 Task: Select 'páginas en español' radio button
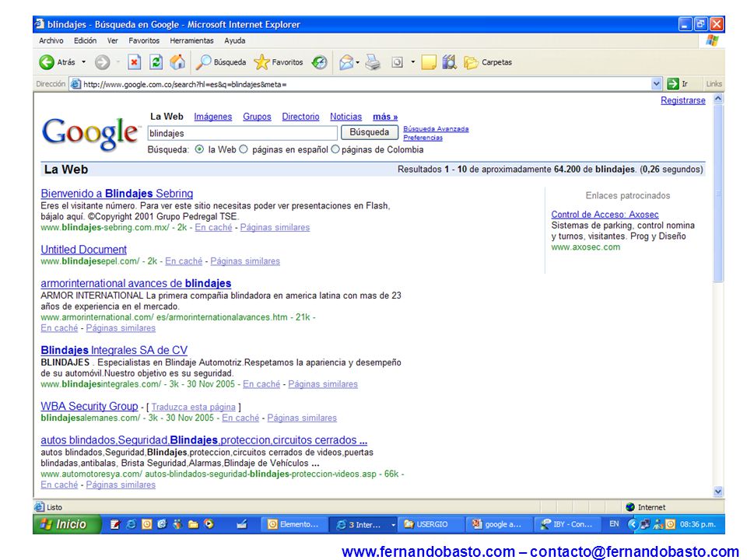click(244, 149)
